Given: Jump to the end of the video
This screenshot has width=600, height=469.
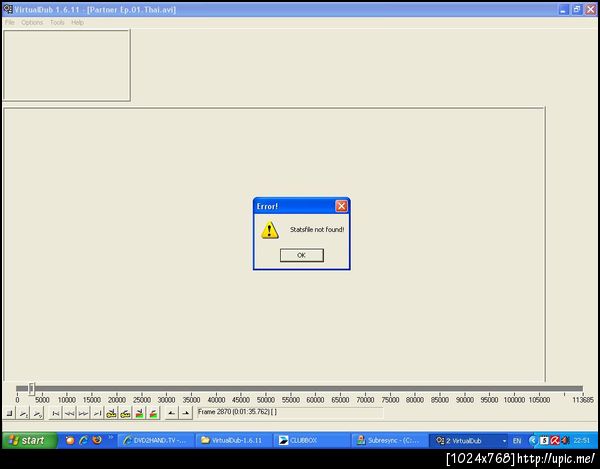Looking at the screenshot, I should pos(98,413).
